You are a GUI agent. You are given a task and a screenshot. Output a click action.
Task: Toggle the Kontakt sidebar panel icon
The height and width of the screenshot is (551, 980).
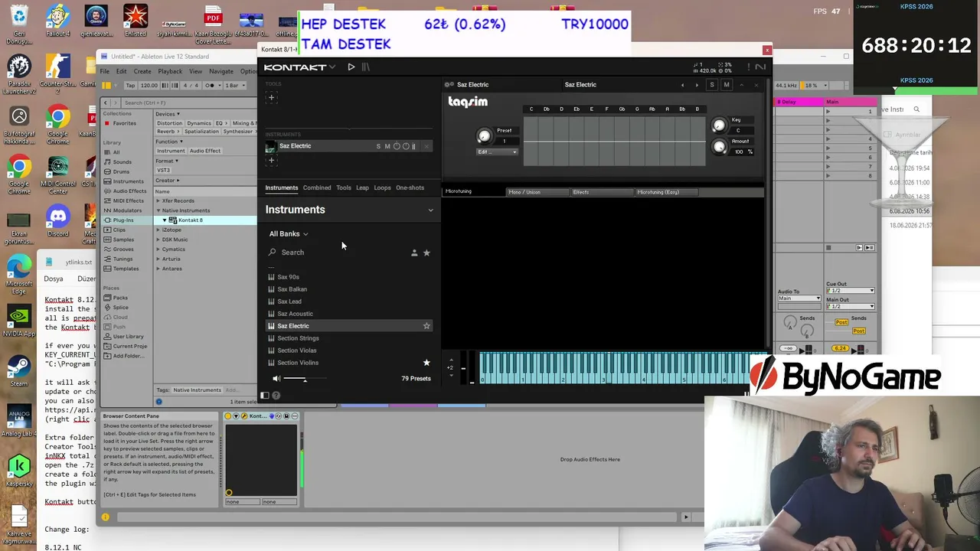(265, 396)
